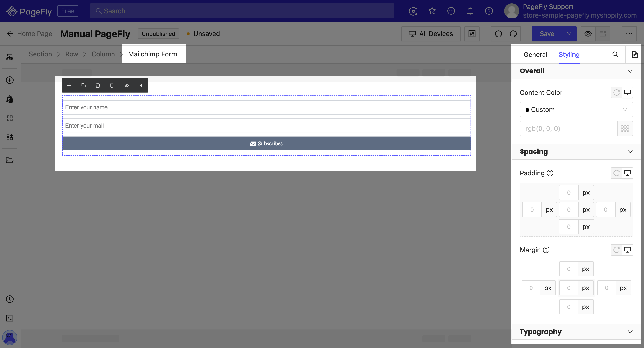Viewport: 644px width, 348px height.
Task: Click the Padding top value field
Action: (568, 193)
